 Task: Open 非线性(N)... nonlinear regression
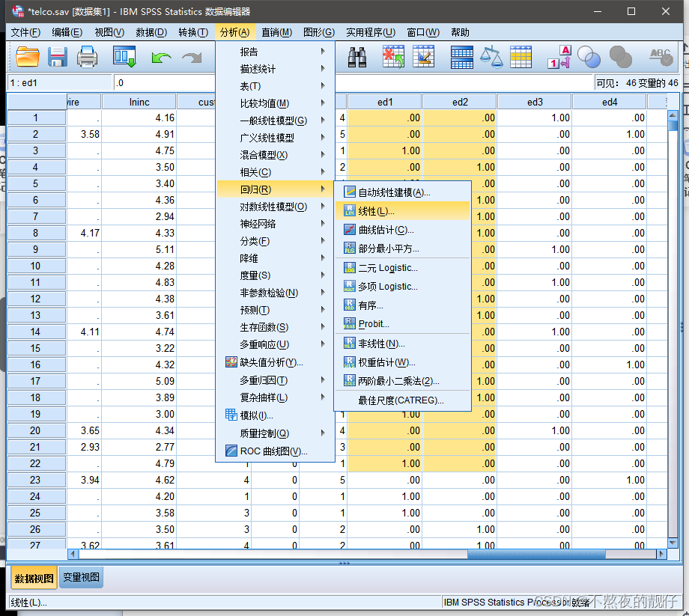(x=402, y=344)
